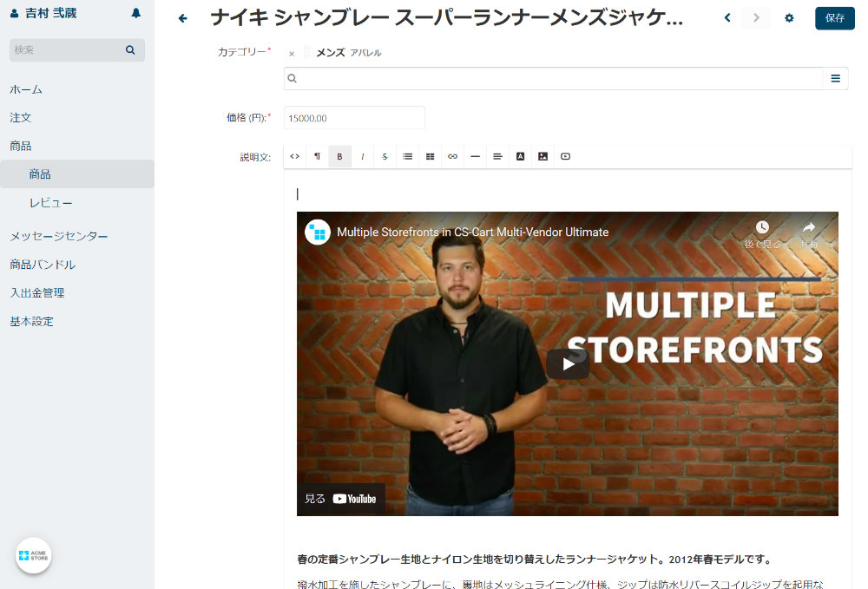The image size is (868, 589).
Task: Insert a table in editor
Action: pos(431,156)
